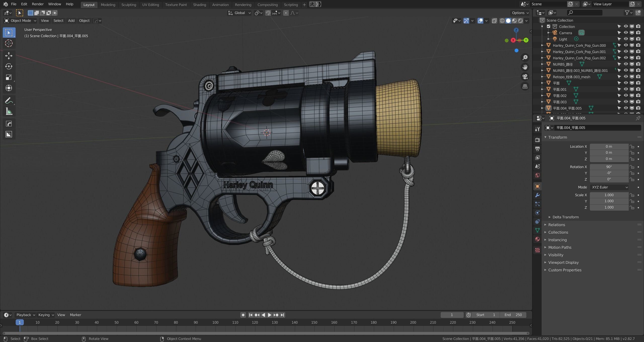The width and height of the screenshot is (644, 342).
Task: Add new workspace with plus button
Action: point(304,5)
